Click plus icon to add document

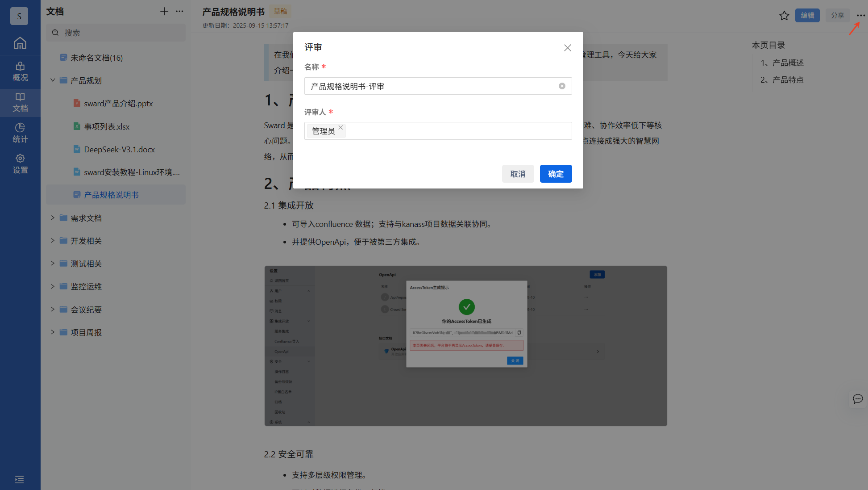point(164,12)
